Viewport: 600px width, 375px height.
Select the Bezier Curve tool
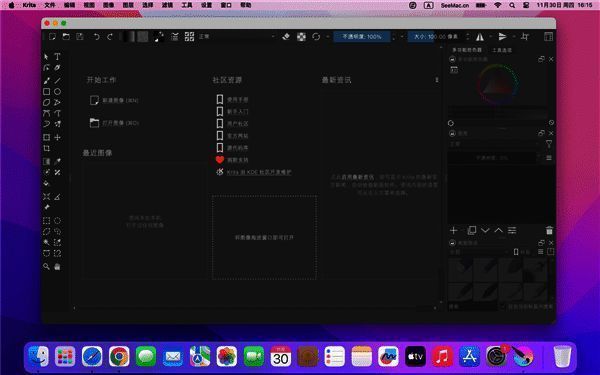pos(46,113)
